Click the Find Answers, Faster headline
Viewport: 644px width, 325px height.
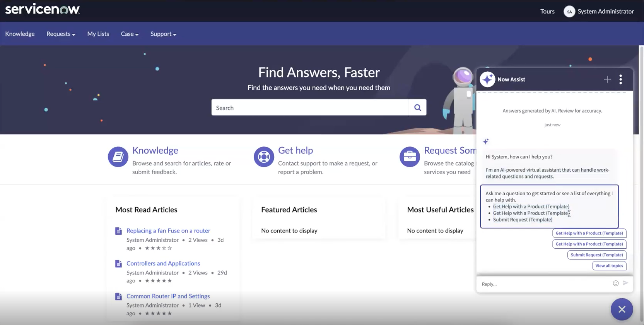tap(319, 72)
